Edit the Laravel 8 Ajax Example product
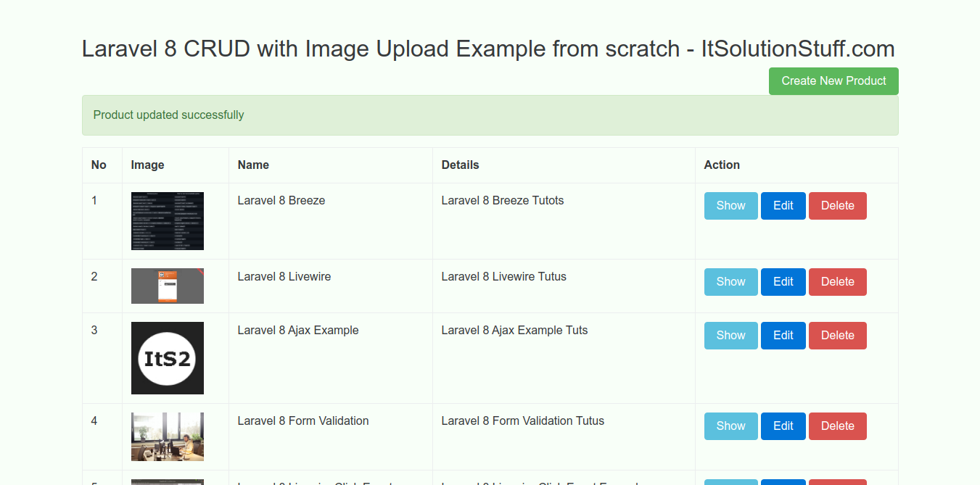 (x=783, y=336)
